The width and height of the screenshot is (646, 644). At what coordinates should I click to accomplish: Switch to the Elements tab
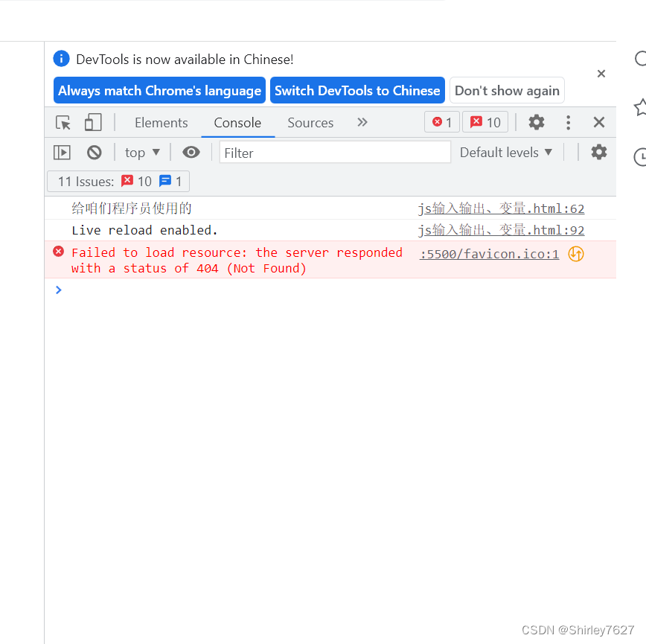pos(161,122)
